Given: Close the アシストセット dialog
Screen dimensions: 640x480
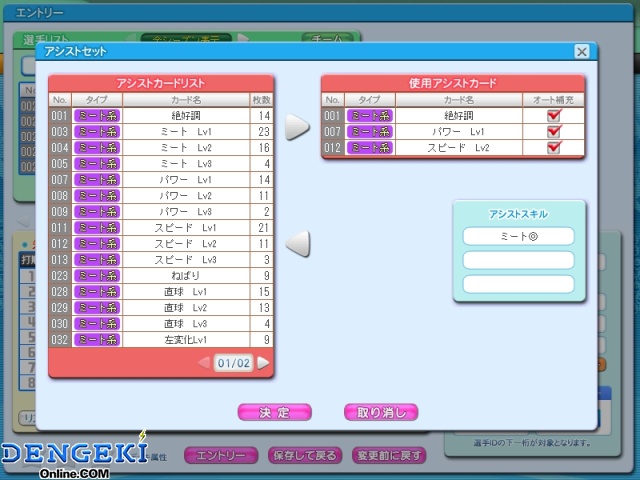Looking at the screenshot, I should (582, 52).
